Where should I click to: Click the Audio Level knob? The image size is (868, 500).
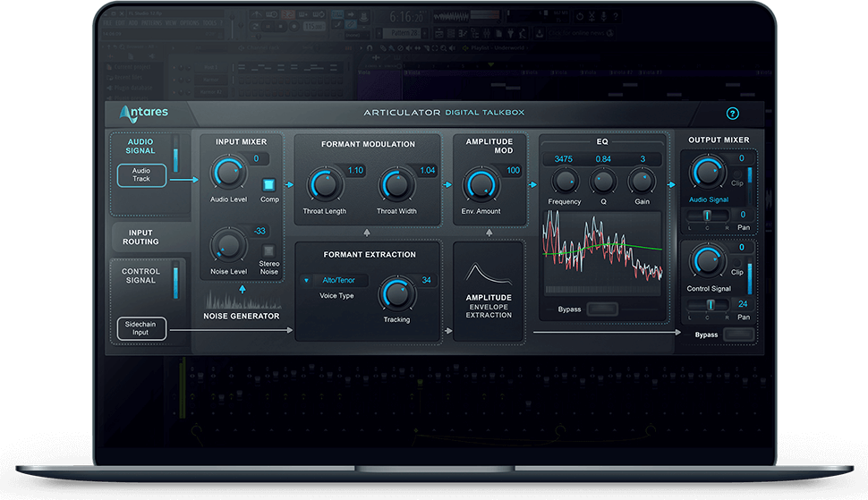click(x=228, y=173)
